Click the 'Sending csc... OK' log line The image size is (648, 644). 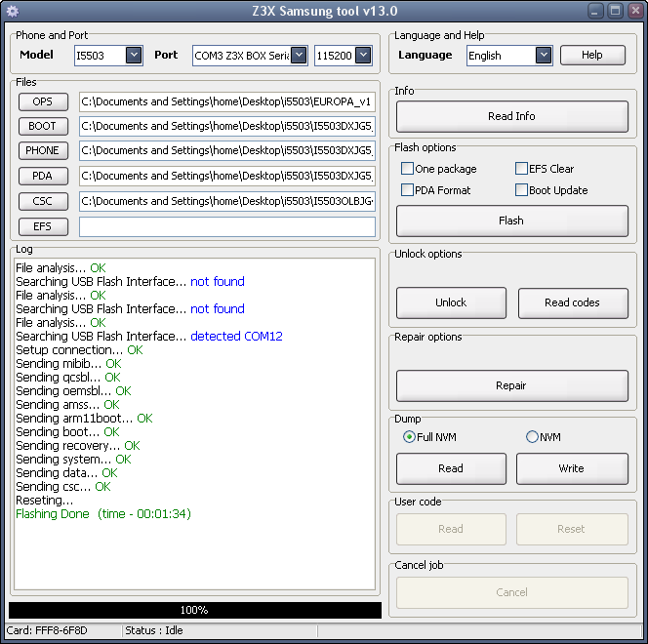click(x=63, y=487)
